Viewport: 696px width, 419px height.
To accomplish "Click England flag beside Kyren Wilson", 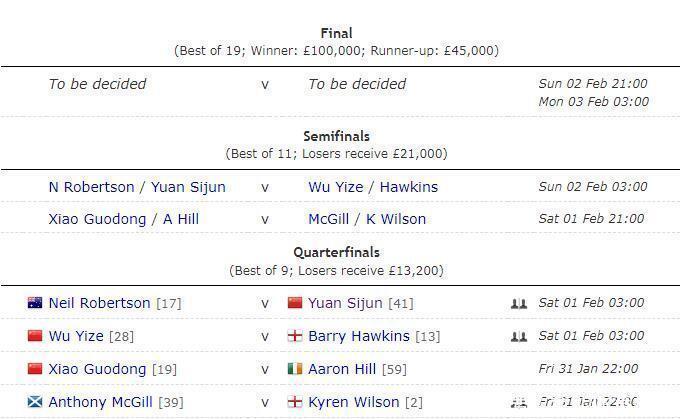I will click(294, 402).
